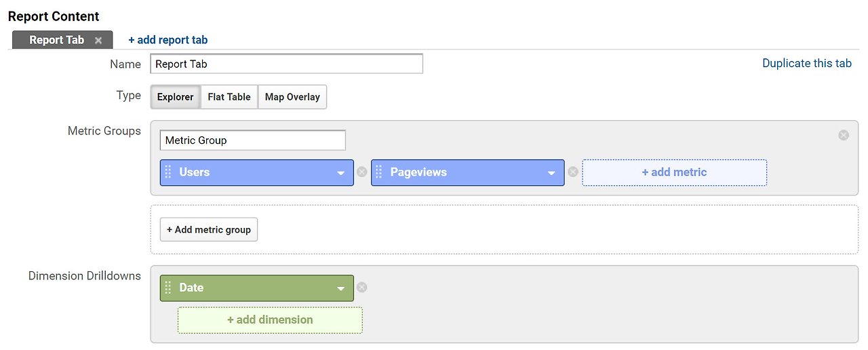The height and width of the screenshot is (350, 868).
Task: Grab the drag handle on Users metric
Action: coord(168,172)
